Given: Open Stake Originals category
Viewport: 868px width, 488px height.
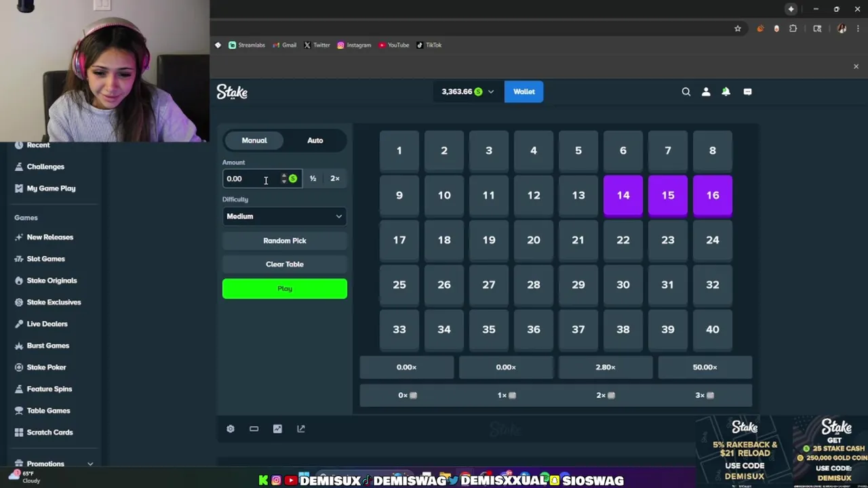Looking at the screenshot, I should (x=52, y=281).
